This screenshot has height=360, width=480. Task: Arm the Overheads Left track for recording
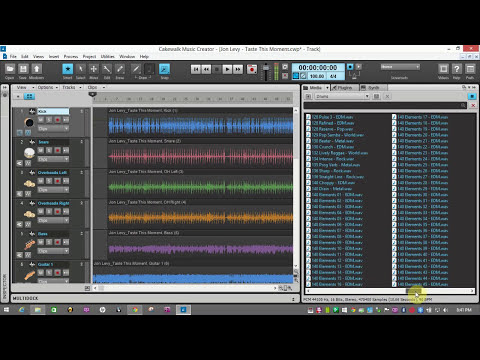(57, 181)
